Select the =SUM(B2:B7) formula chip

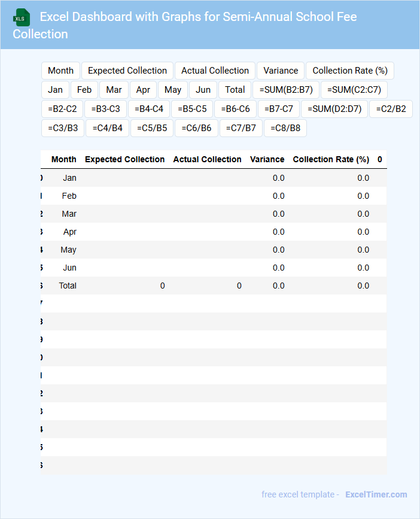(x=286, y=90)
